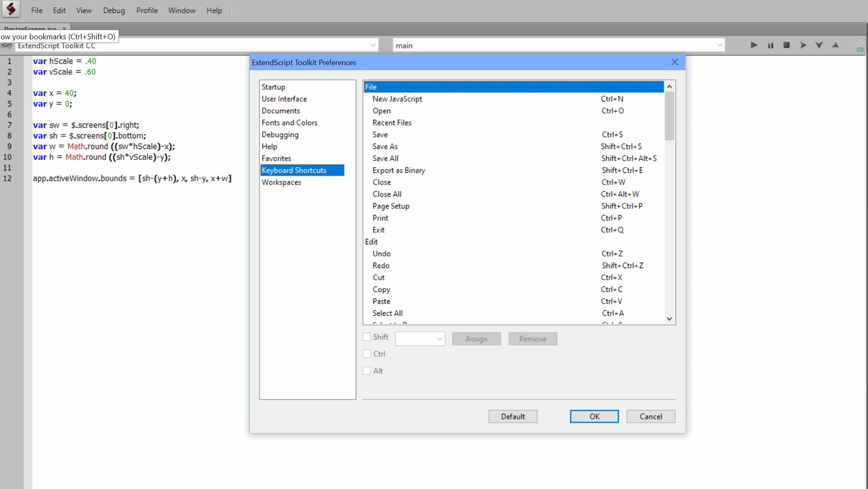The width and height of the screenshot is (868, 489).
Task: Check the Alt modifier checkbox
Action: pos(367,371)
